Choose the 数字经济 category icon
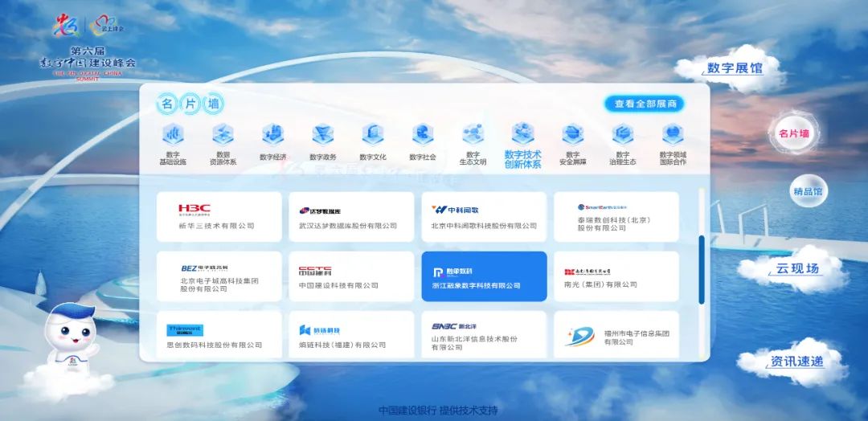 tap(273, 134)
